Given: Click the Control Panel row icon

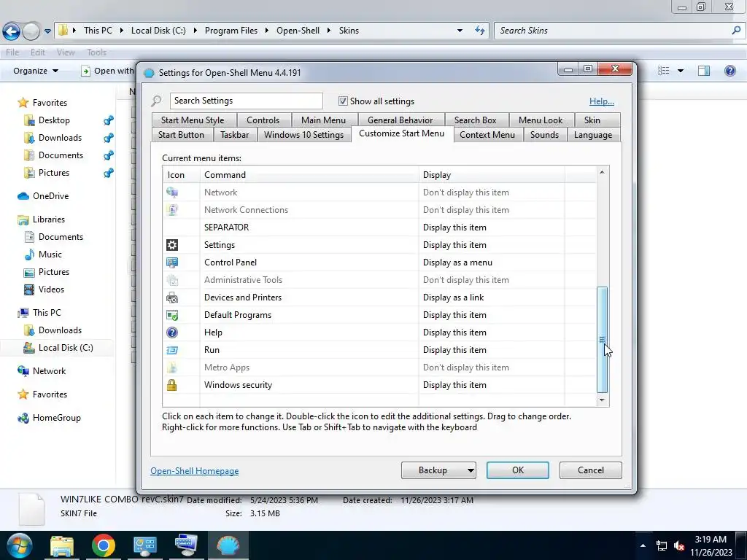Looking at the screenshot, I should point(172,262).
